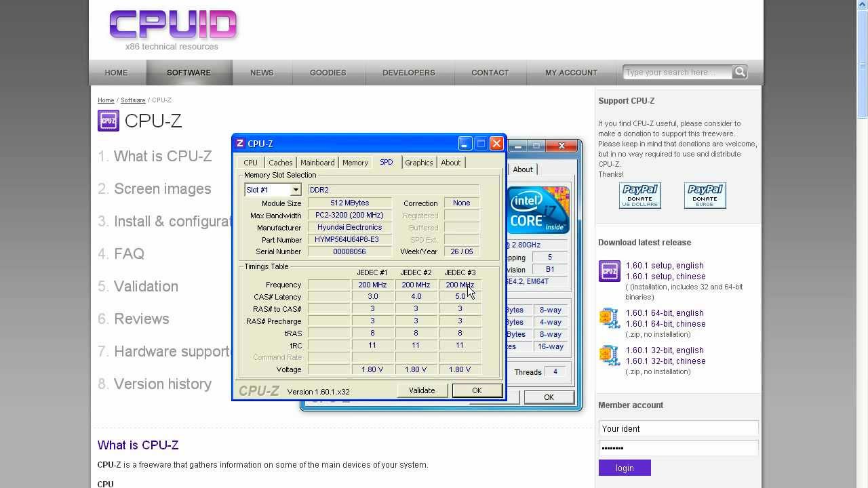
Task: Open the About tab in front window
Action: coord(451,163)
